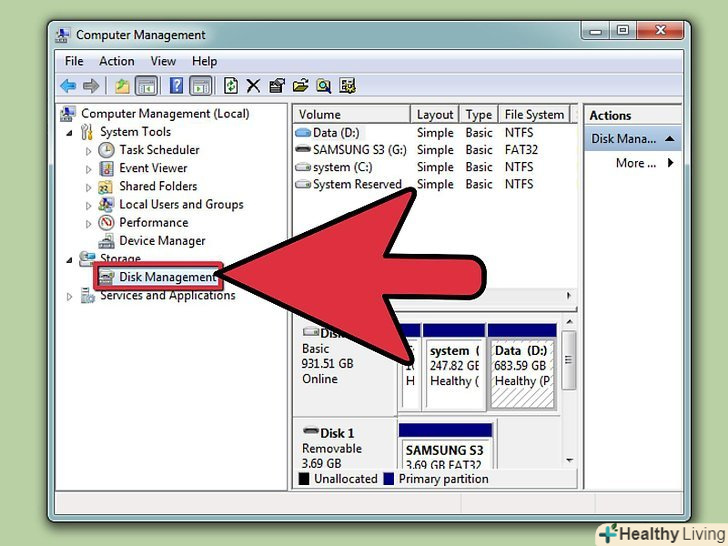
Task: Click the System Reserved volume icon
Action: click(303, 184)
